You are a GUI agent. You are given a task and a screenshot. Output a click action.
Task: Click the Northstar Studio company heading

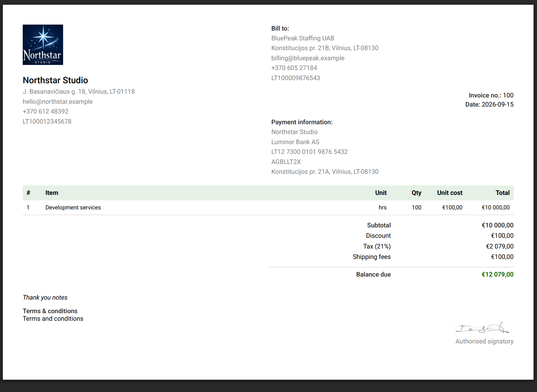[x=55, y=80]
